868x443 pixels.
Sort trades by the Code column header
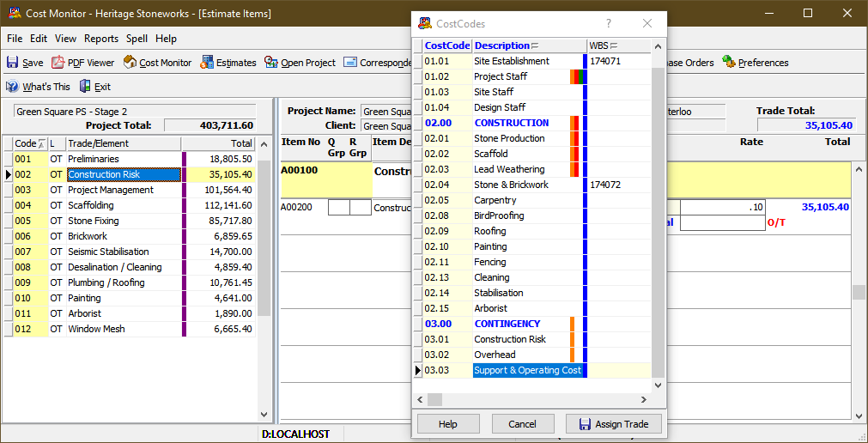pos(30,143)
